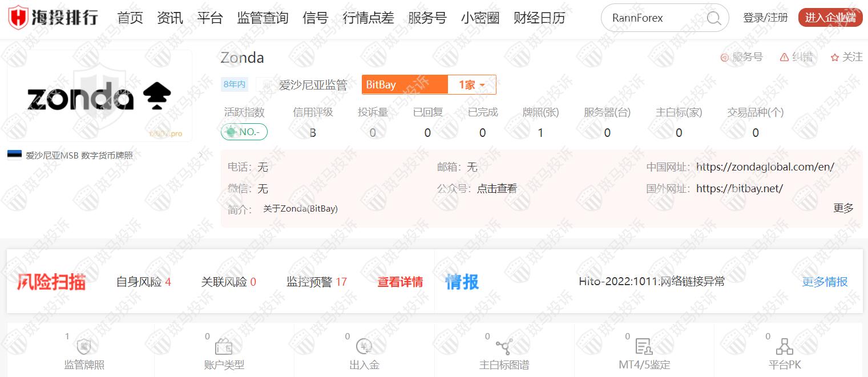
Task: Open the zondaglobal.com website link
Action: point(765,167)
